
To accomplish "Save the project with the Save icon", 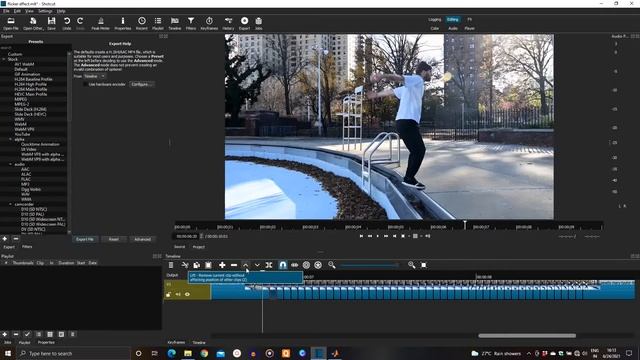I will (x=51, y=23).
